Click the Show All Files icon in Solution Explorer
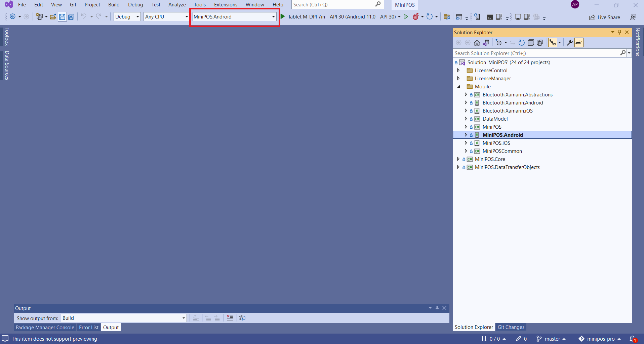The width and height of the screenshot is (644, 344). pos(540,43)
